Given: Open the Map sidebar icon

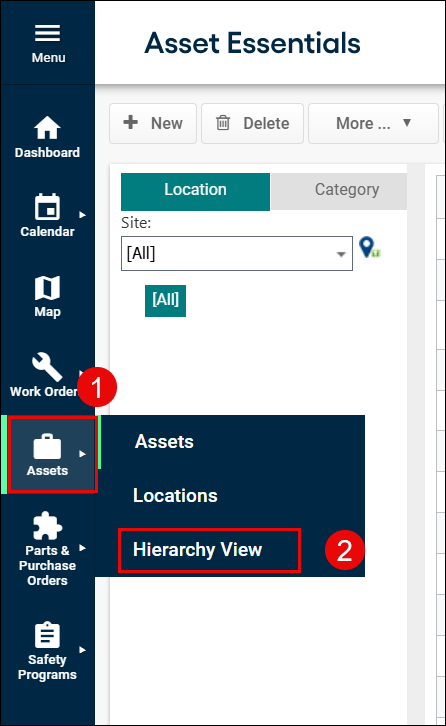Looking at the screenshot, I should [47, 288].
